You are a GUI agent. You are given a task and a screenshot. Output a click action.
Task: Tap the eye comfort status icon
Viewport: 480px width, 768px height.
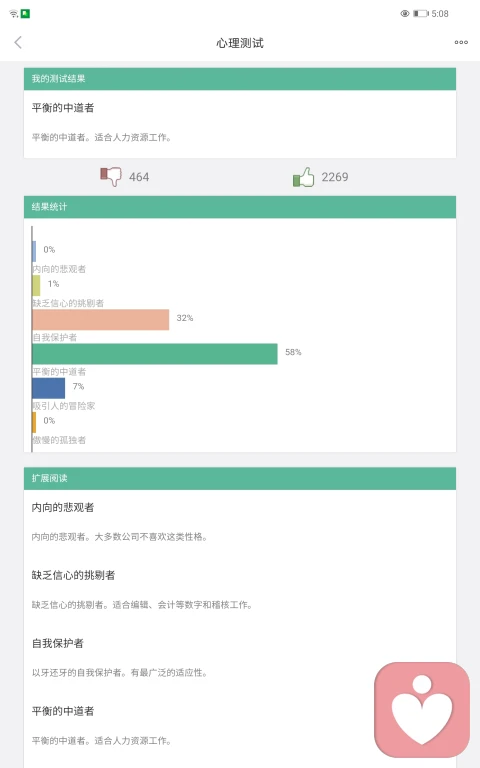click(x=405, y=14)
